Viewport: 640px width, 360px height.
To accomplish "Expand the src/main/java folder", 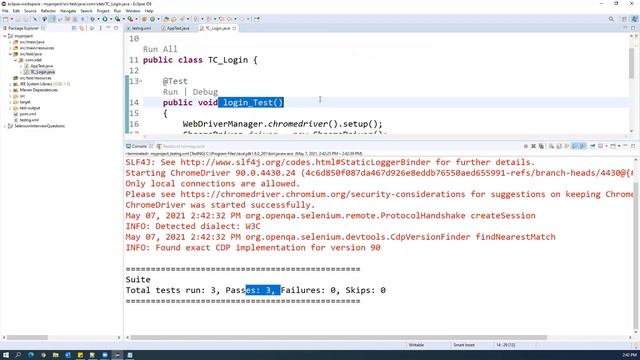I will coord(10,42).
